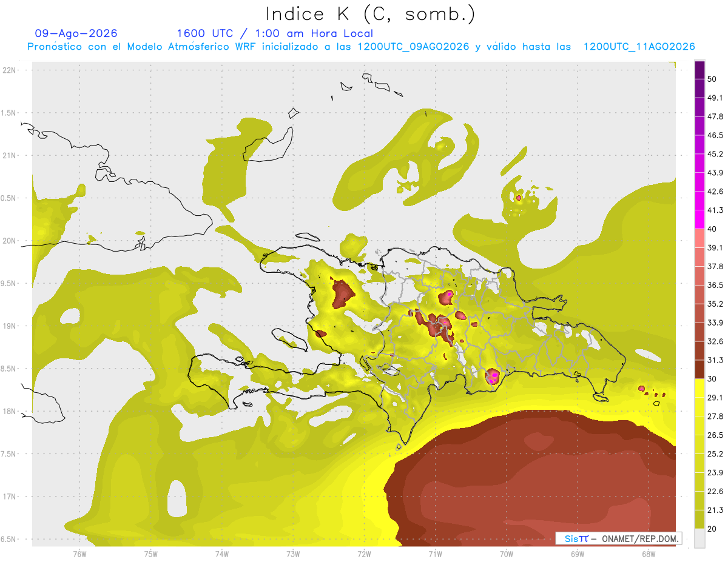Click the "71W" longitude axis label

tap(435, 554)
